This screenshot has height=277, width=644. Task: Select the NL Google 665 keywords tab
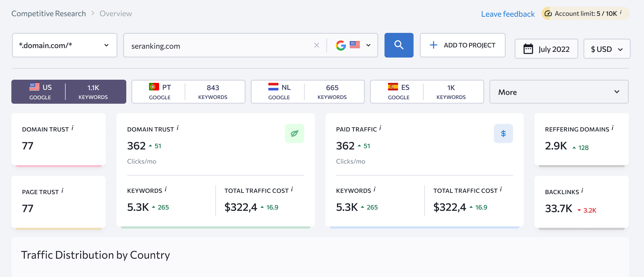[308, 92]
